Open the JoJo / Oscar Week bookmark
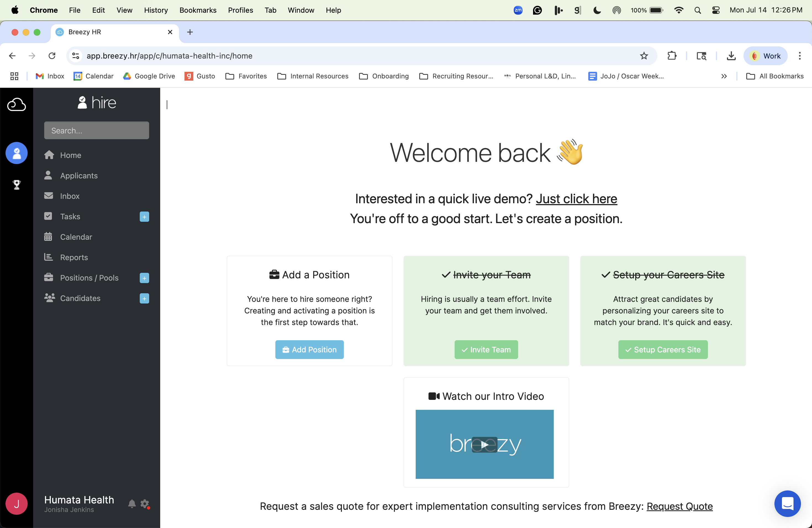Image resolution: width=812 pixels, height=528 pixels. tap(626, 76)
